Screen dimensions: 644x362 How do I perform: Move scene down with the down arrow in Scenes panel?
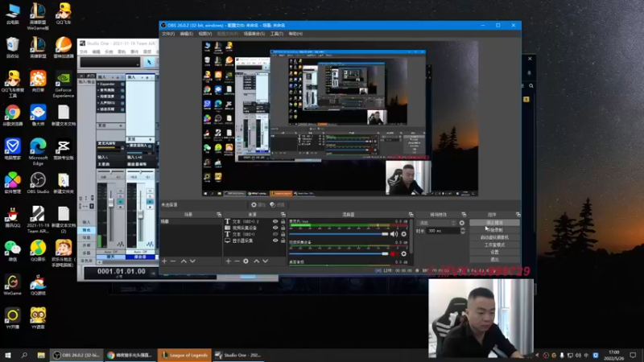tap(192, 261)
